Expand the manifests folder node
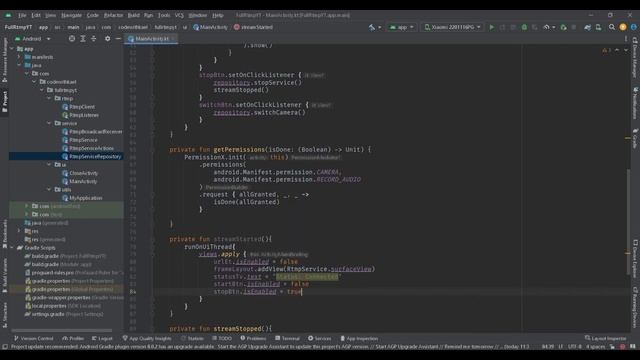This screenshot has width=640, height=360. coord(19,57)
